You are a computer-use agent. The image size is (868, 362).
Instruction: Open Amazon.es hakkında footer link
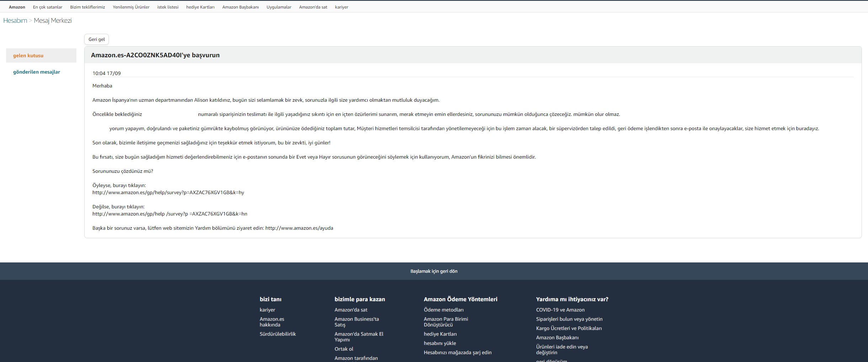[272, 322]
